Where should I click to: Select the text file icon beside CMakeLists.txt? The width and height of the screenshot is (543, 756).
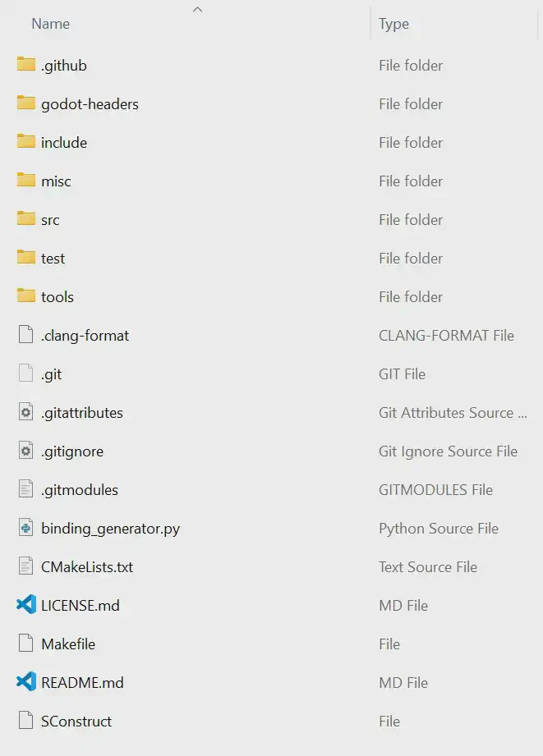pyautogui.click(x=26, y=566)
